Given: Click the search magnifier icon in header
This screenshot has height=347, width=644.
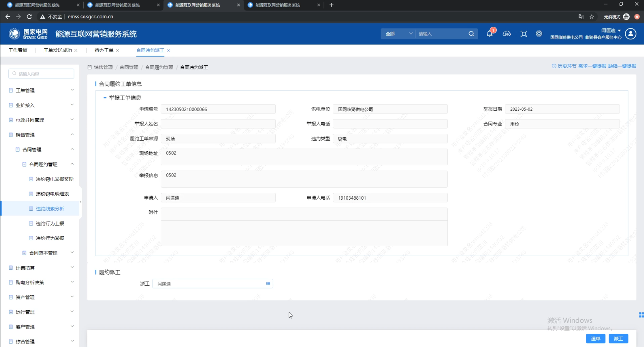Looking at the screenshot, I should pyautogui.click(x=471, y=34).
